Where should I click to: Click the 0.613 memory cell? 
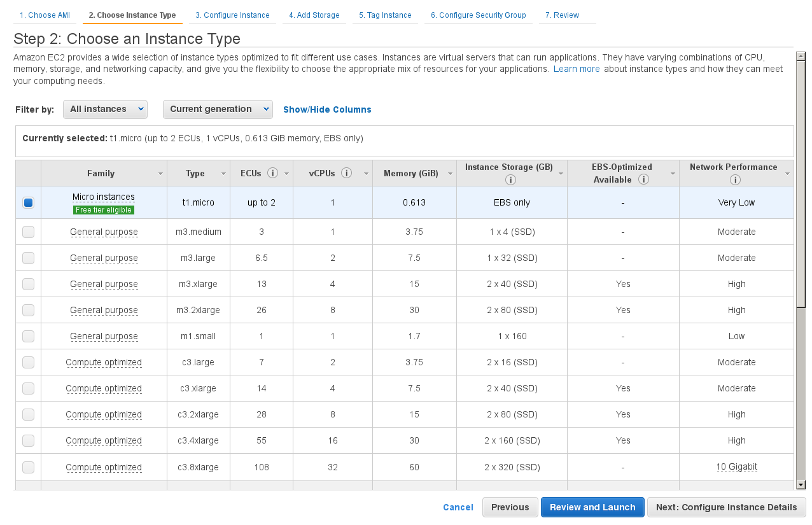point(414,202)
